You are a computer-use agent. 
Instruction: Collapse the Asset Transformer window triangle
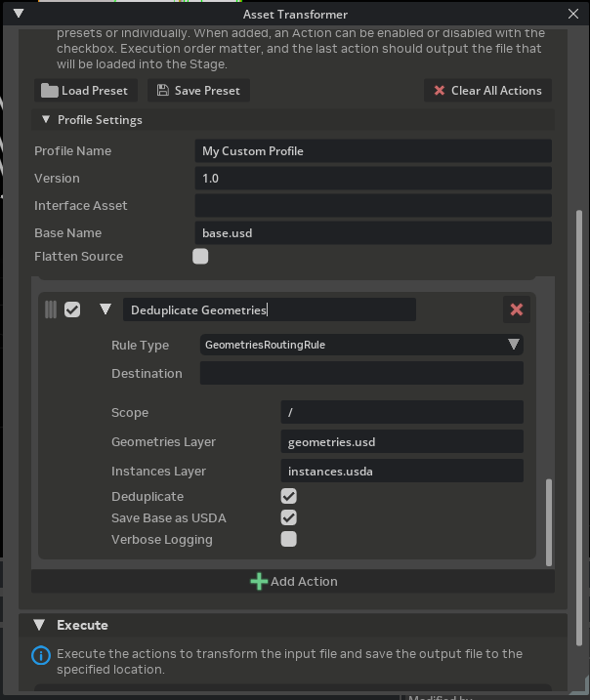pyautogui.click(x=17, y=14)
